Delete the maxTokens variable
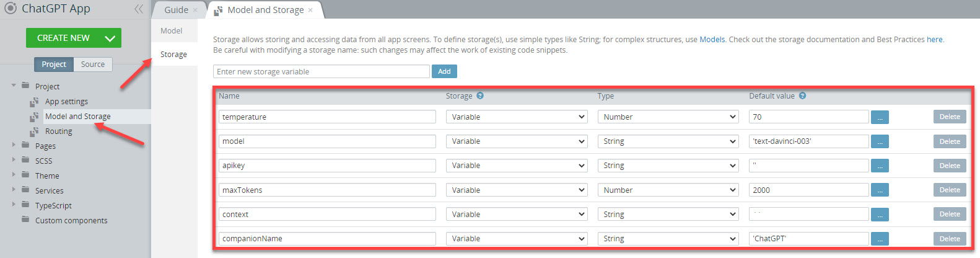Image resolution: width=980 pixels, height=258 pixels. click(950, 190)
